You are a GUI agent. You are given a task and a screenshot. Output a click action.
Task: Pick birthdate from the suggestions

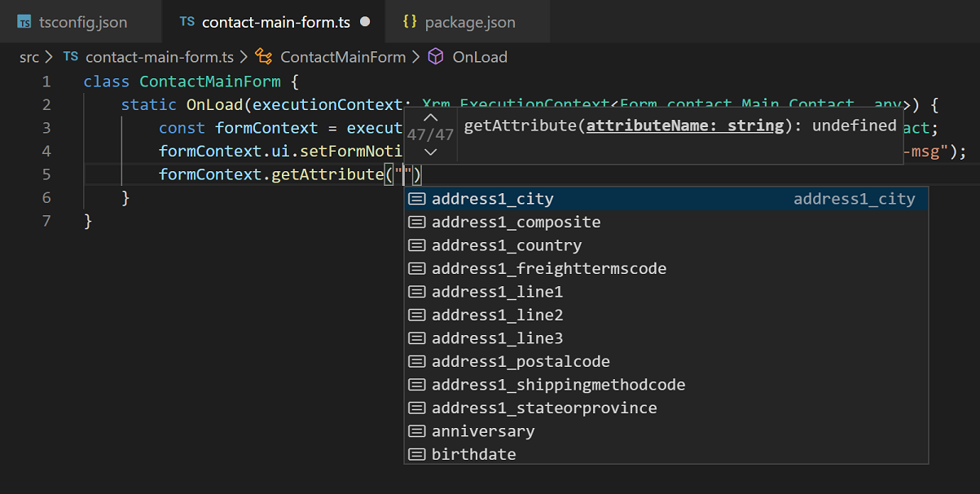[x=666, y=454]
